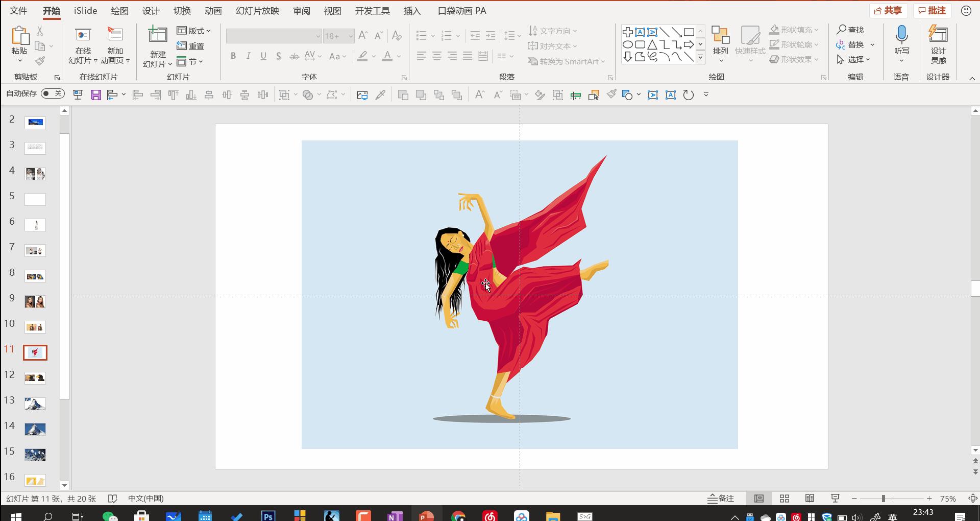The height and width of the screenshot is (521, 980).
Task: Click the purple save icon in quick toolbar
Action: pyautogui.click(x=95, y=95)
